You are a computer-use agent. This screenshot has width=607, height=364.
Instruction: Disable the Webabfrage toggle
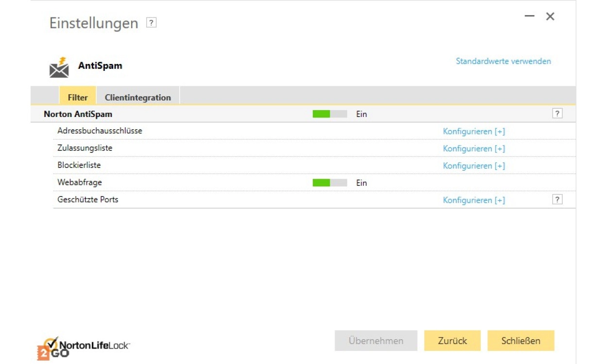pos(330,183)
